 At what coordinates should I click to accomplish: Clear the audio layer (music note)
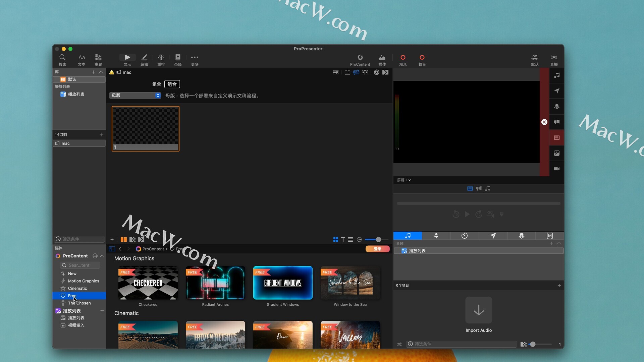[557, 75]
